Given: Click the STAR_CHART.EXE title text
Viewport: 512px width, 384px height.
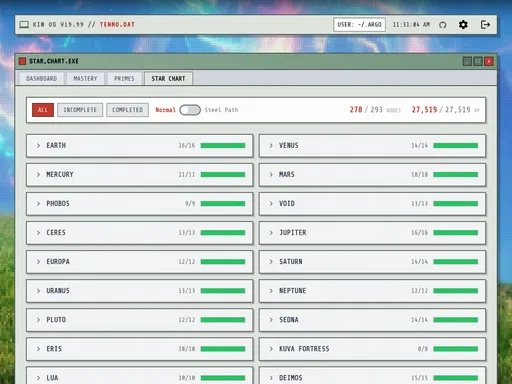Looking at the screenshot, I should (x=54, y=61).
